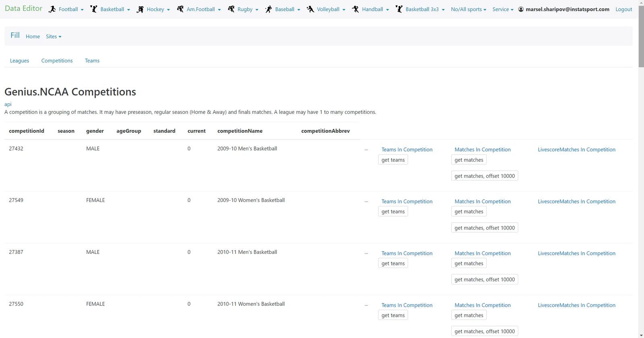Get teams for 2009-10 Women's Basketball
The height and width of the screenshot is (338, 644).
coord(393,212)
